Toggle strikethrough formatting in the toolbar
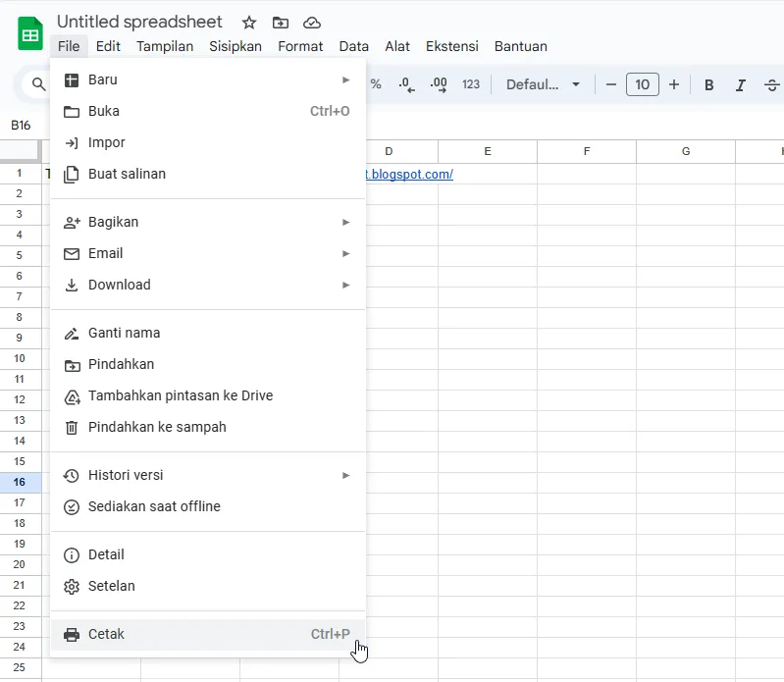This screenshot has width=784, height=682. point(772,85)
